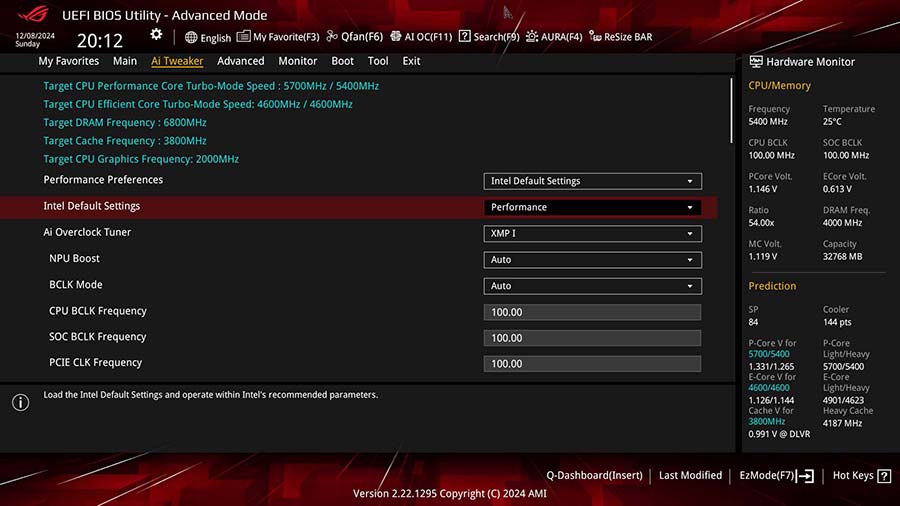The width and height of the screenshot is (900, 506).
Task: Toggle ReSize BAR option
Action: [621, 37]
